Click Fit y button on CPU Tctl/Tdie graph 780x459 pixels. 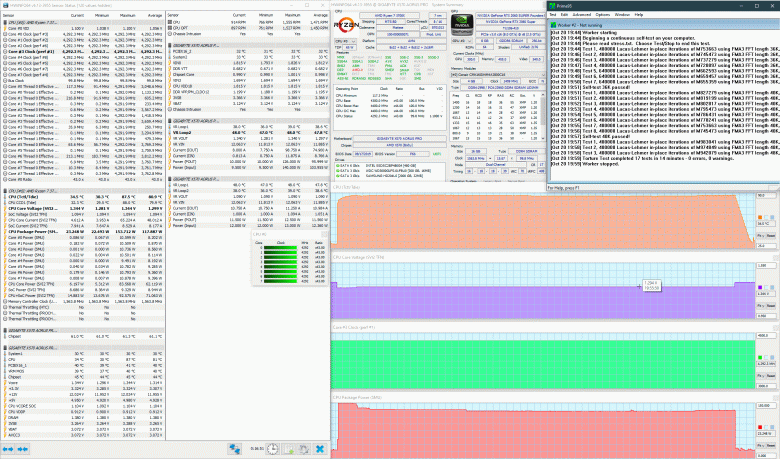point(761,236)
